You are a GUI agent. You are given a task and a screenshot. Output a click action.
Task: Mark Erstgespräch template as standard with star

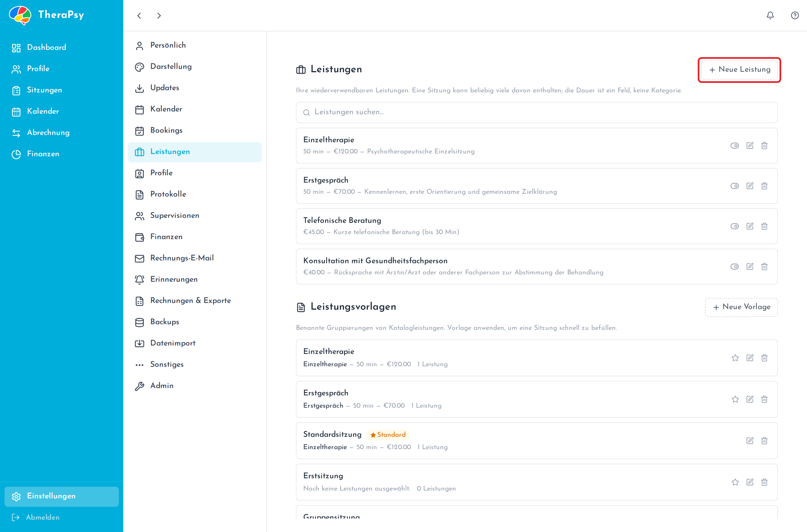pos(735,399)
